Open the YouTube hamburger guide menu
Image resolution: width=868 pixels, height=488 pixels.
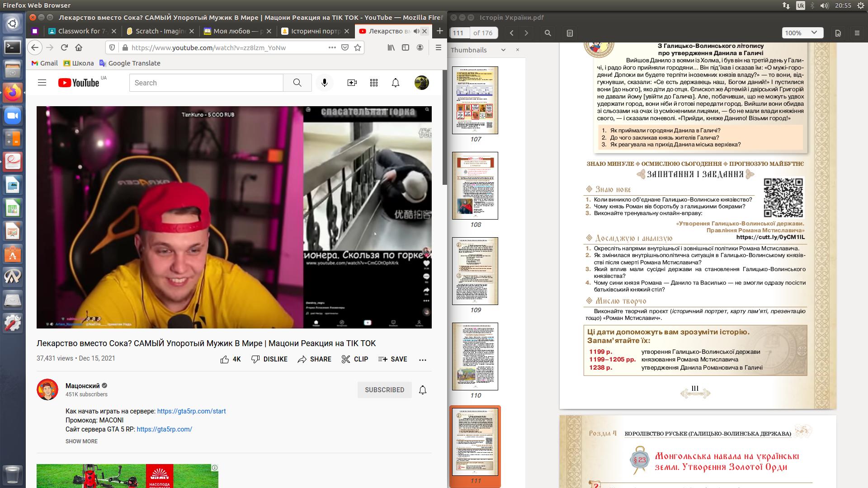(x=42, y=83)
